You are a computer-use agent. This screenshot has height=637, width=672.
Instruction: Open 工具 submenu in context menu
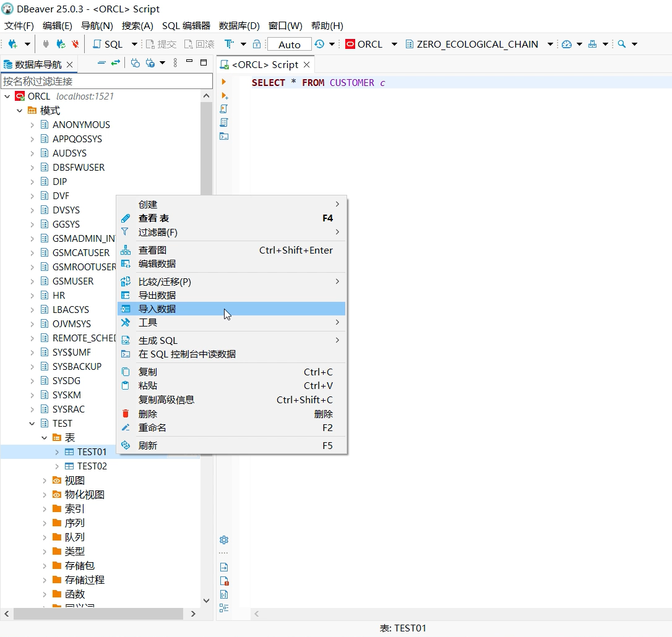point(231,323)
